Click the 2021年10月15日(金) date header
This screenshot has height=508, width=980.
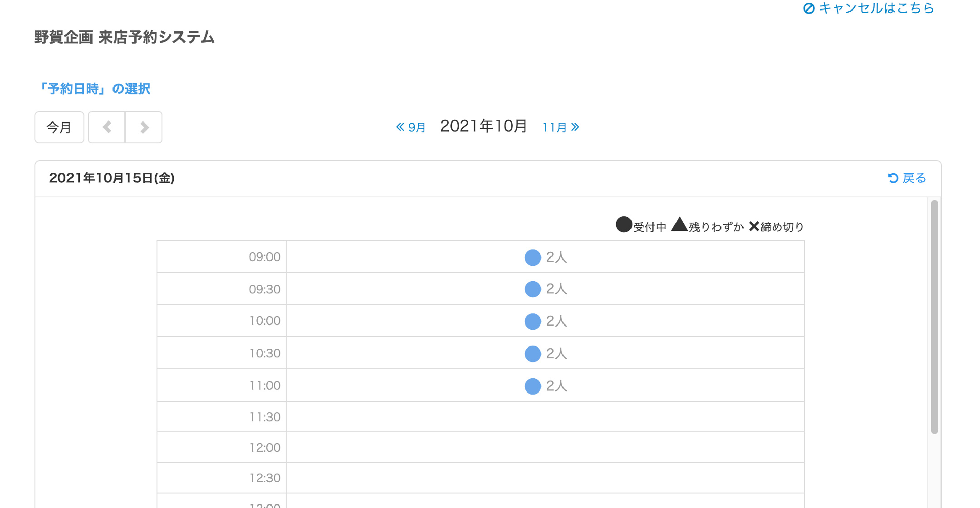coord(112,178)
